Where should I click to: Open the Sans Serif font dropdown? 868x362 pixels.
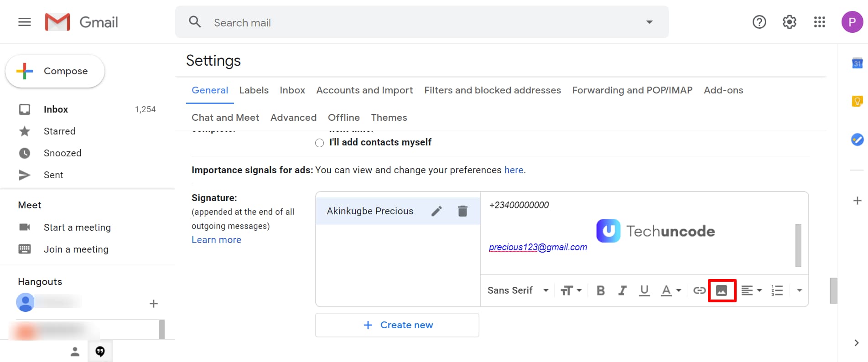pos(518,290)
